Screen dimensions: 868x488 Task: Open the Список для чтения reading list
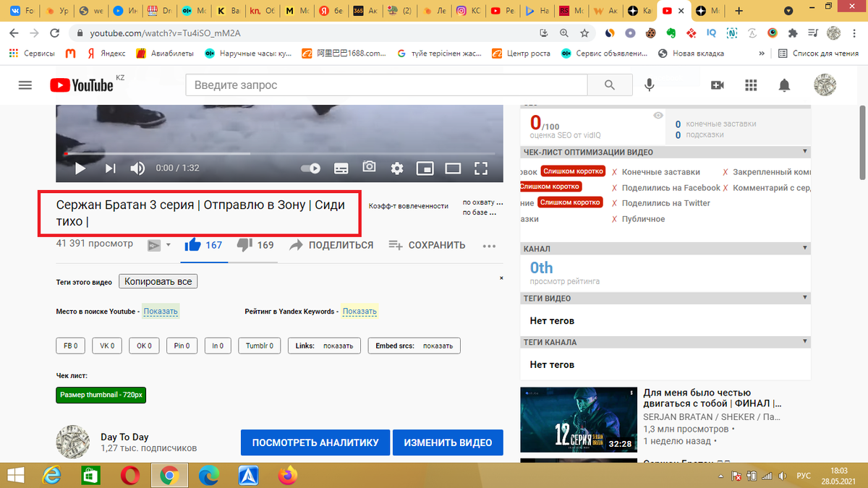[x=819, y=53]
